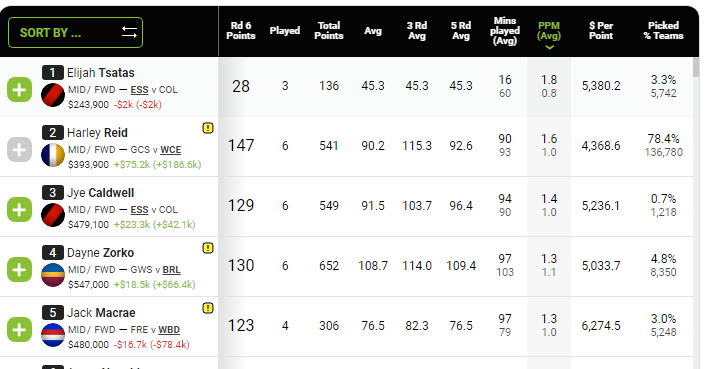Add Jye Caldwell using plus icon
This screenshot has height=369, width=708.
tap(19, 210)
